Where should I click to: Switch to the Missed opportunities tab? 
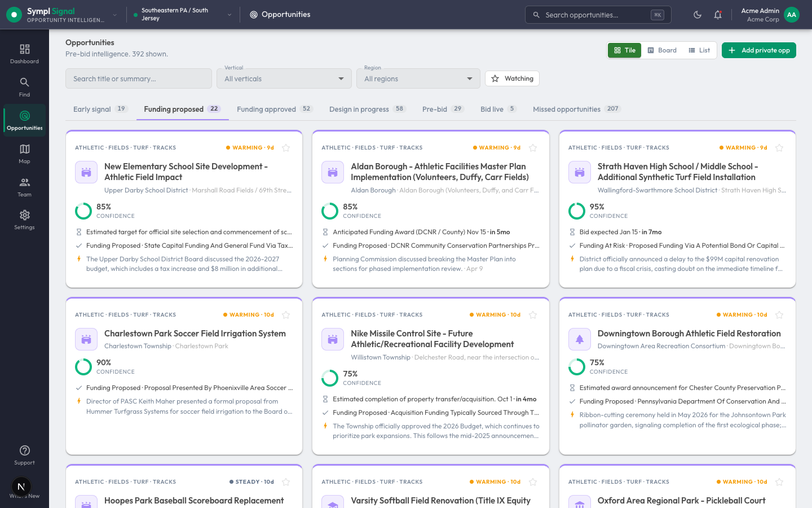(576, 109)
